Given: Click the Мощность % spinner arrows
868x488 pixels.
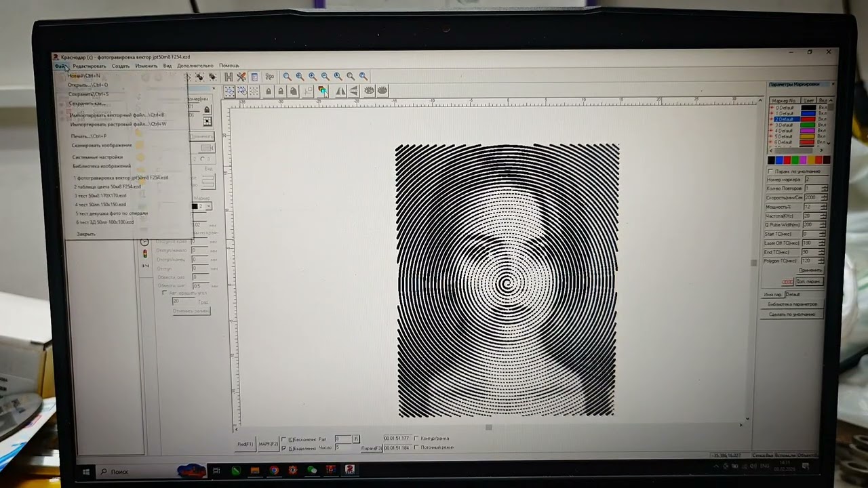Looking at the screenshot, I should (x=824, y=207).
